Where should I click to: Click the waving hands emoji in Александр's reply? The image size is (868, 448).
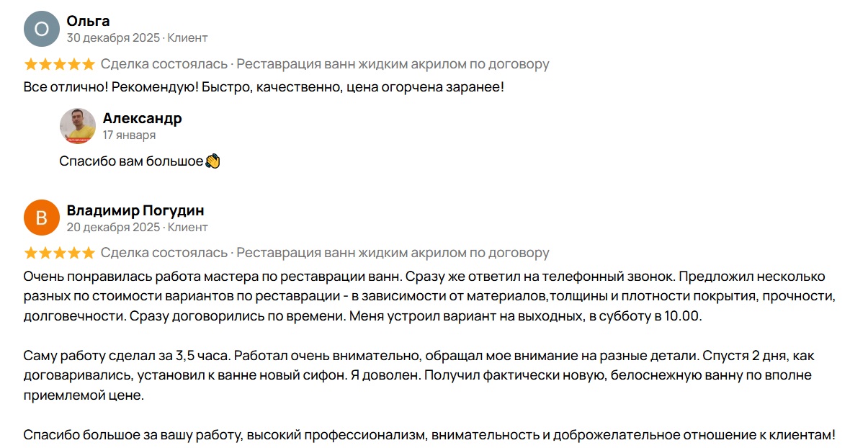coord(212,161)
